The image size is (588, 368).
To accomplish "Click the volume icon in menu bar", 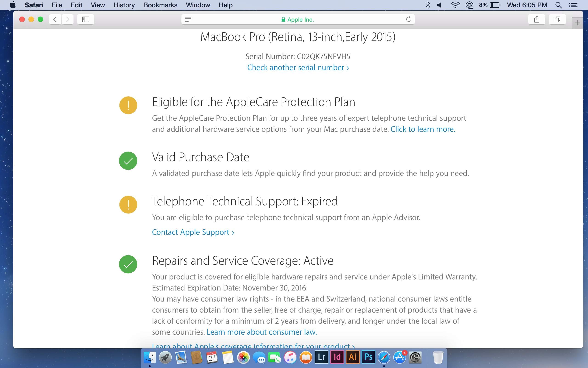I will (x=440, y=5).
